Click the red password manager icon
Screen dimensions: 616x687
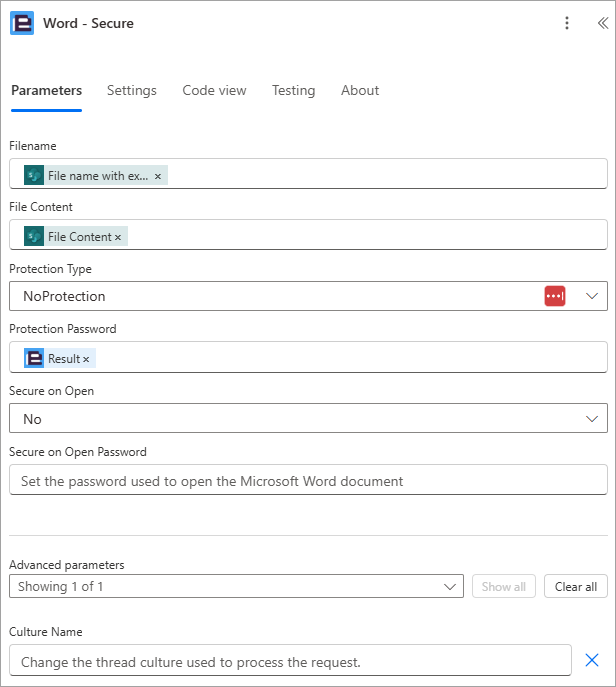tap(555, 296)
